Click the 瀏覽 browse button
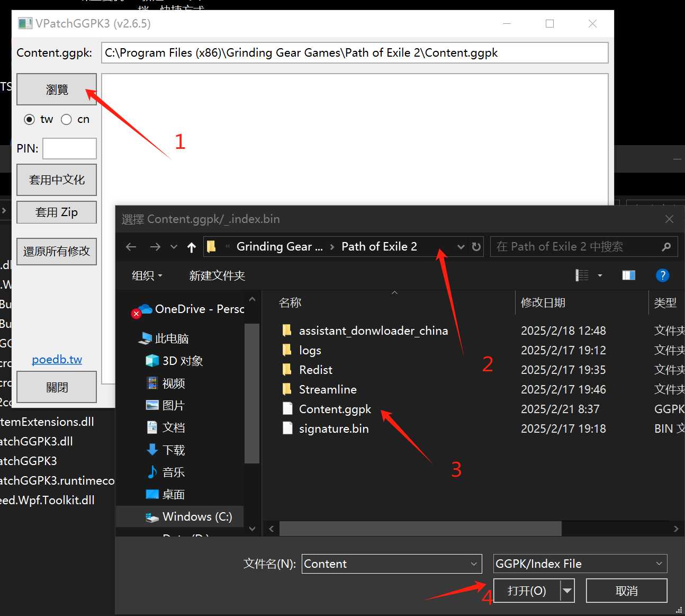685x616 pixels. click(x=57, y=90)
